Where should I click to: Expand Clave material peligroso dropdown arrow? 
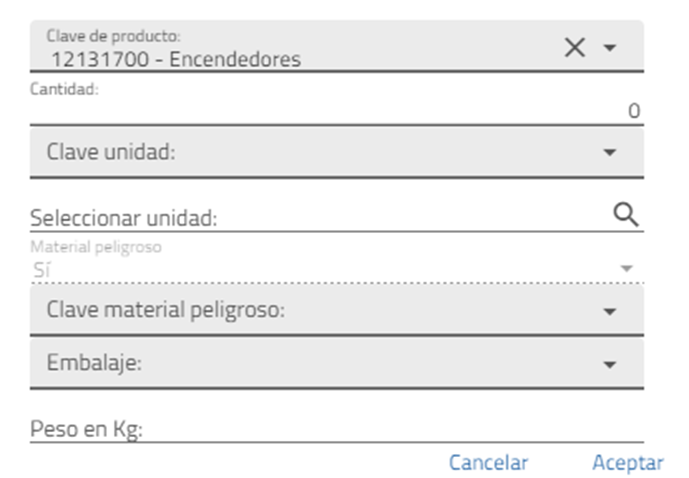click(610, 311)
